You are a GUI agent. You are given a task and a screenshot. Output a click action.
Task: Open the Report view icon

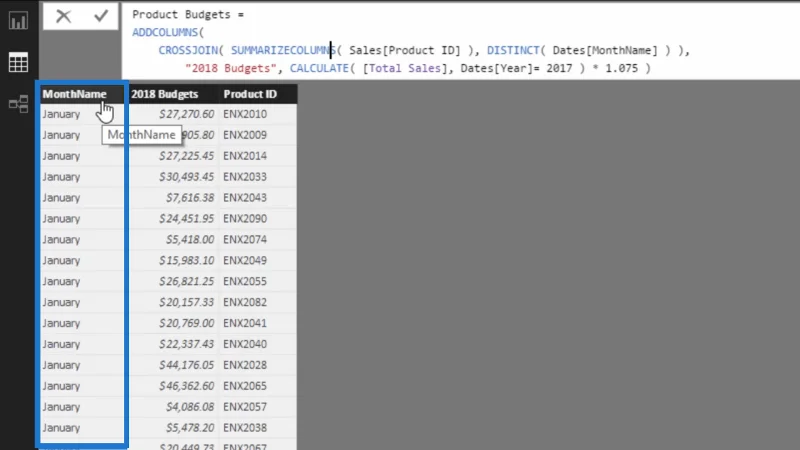pos(18,20)
